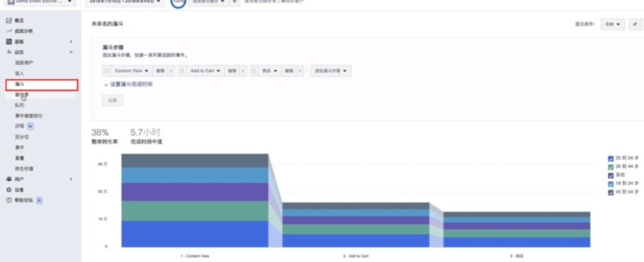
Task: Click the 概览 overview icon in sidebar
Action: (x=9, y=21)
